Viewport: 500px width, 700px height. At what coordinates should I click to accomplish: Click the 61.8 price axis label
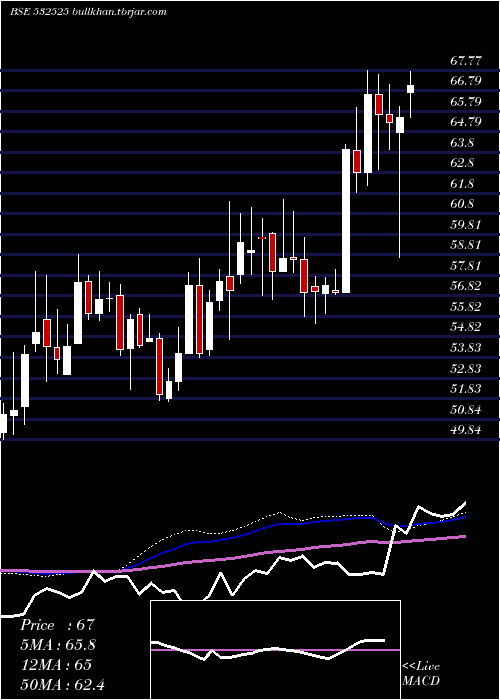pos(462,183)
